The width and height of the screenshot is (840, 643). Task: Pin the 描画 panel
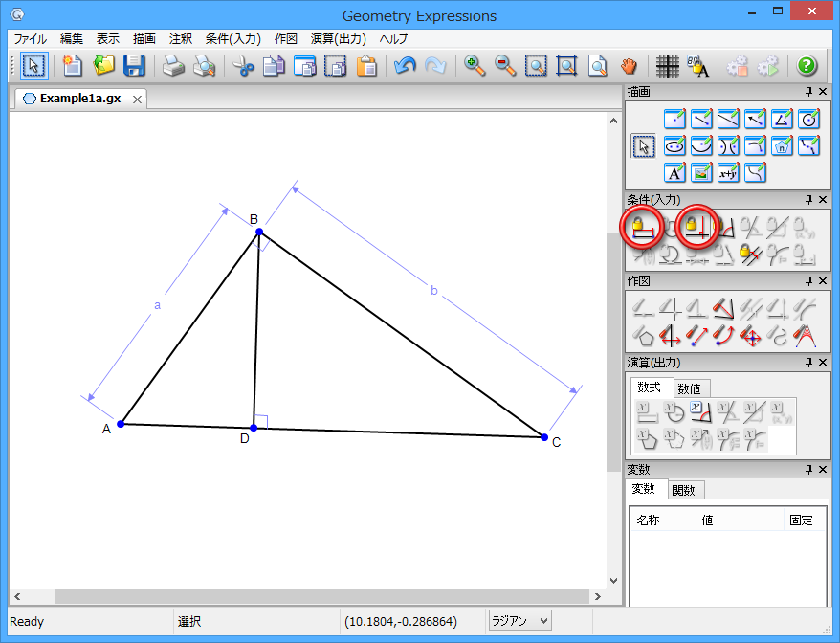pyautogui.click(x=809, y=92)
